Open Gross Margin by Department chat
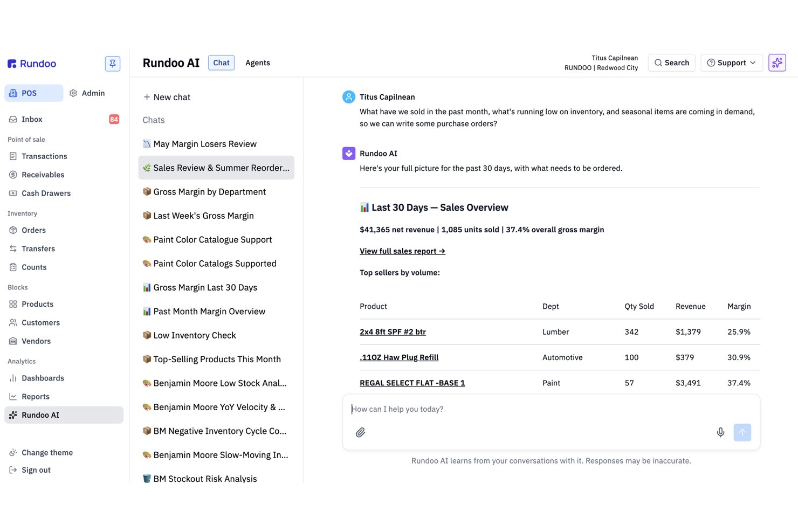798x532 pixels. point(216,192)
